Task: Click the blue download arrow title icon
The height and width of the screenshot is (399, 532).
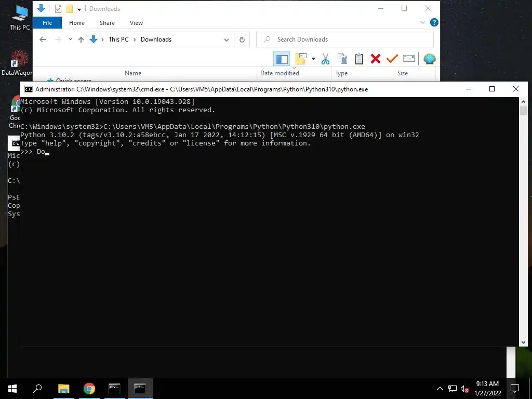Action: pos(41,8)
